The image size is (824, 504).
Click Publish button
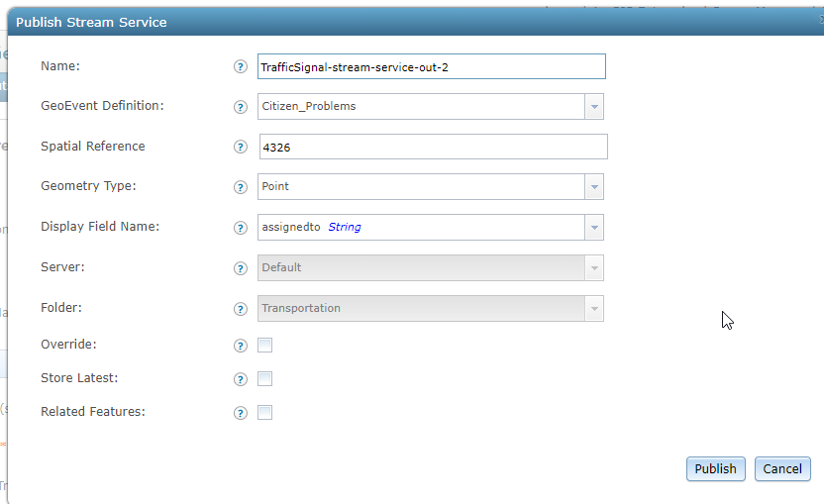(x=715, y=468)
